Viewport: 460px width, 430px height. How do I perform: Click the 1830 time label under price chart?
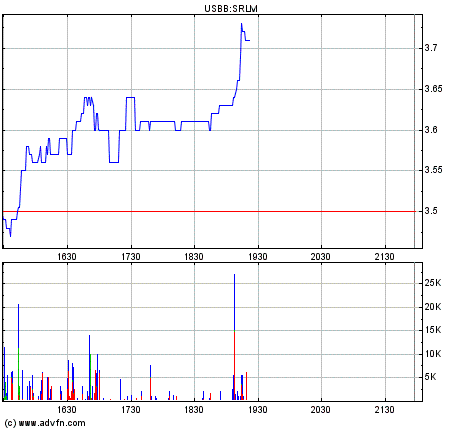click(194, 257)
